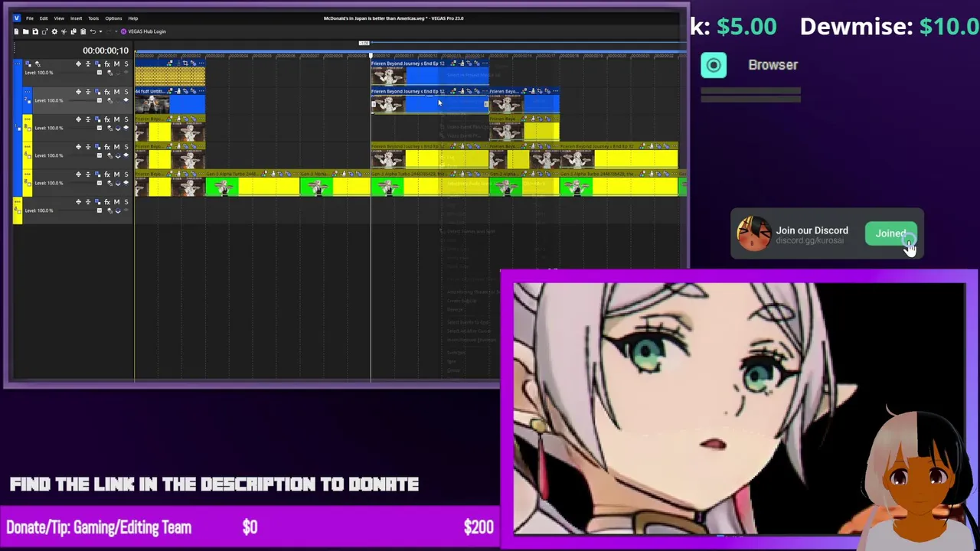
Task: Mute track 1
Action: click(x=116, y=64)
